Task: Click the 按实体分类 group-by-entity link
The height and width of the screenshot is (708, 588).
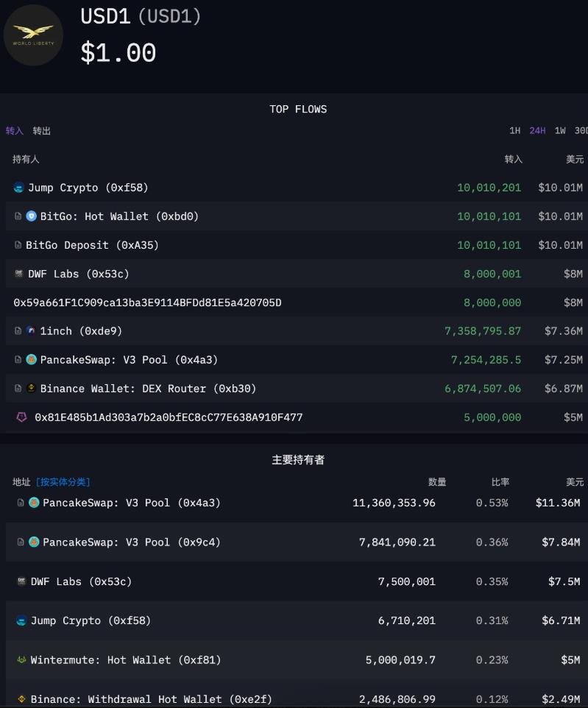Action: point(63,482)
